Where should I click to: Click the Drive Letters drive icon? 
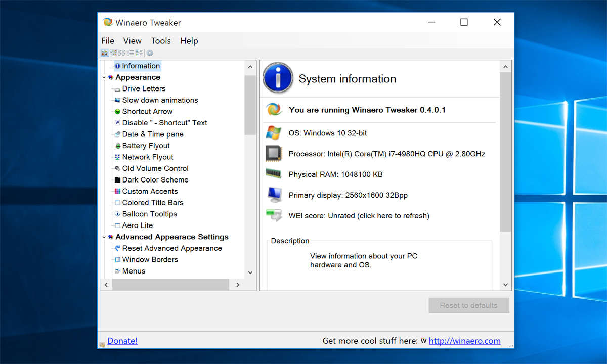point(117,89)
